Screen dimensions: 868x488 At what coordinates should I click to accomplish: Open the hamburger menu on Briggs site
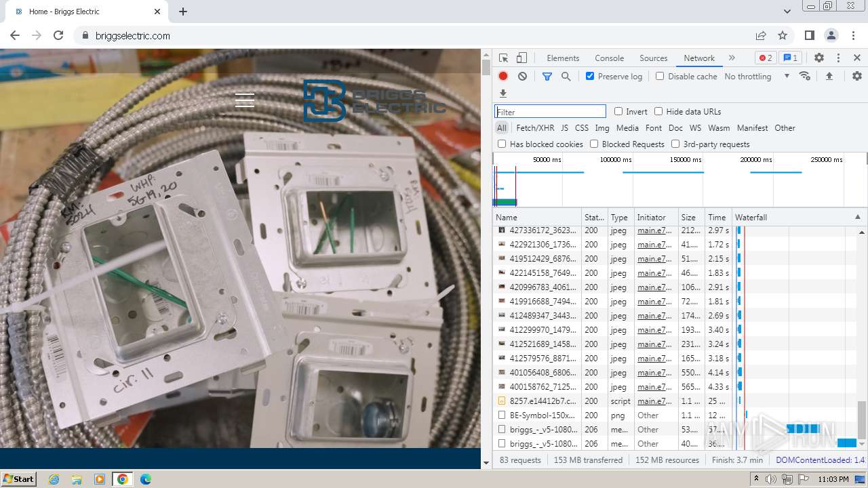245,100
